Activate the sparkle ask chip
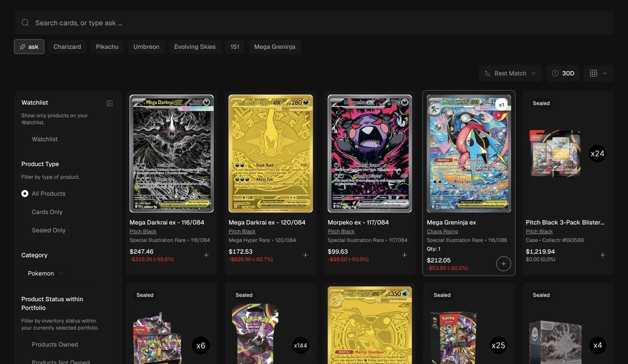 29,47
